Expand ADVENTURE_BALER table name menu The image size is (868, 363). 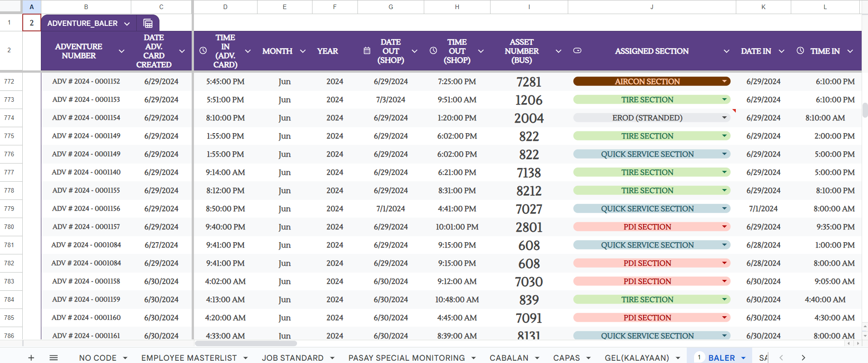pyautogui.click(x=127, y=24)
